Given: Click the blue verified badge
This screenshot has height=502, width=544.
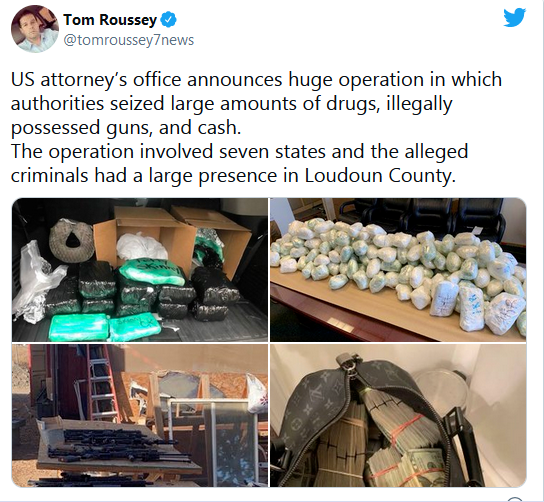Looking at the screenshot, I should click(x=169, y=20).
